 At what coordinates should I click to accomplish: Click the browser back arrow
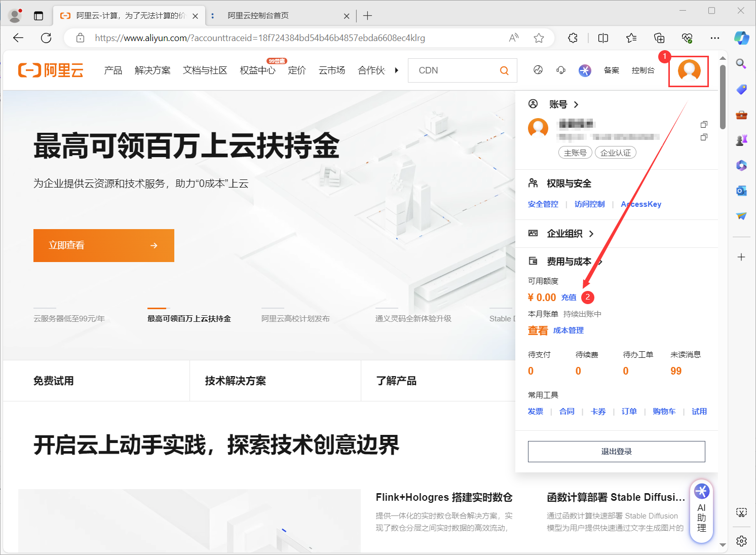point(18,38)
